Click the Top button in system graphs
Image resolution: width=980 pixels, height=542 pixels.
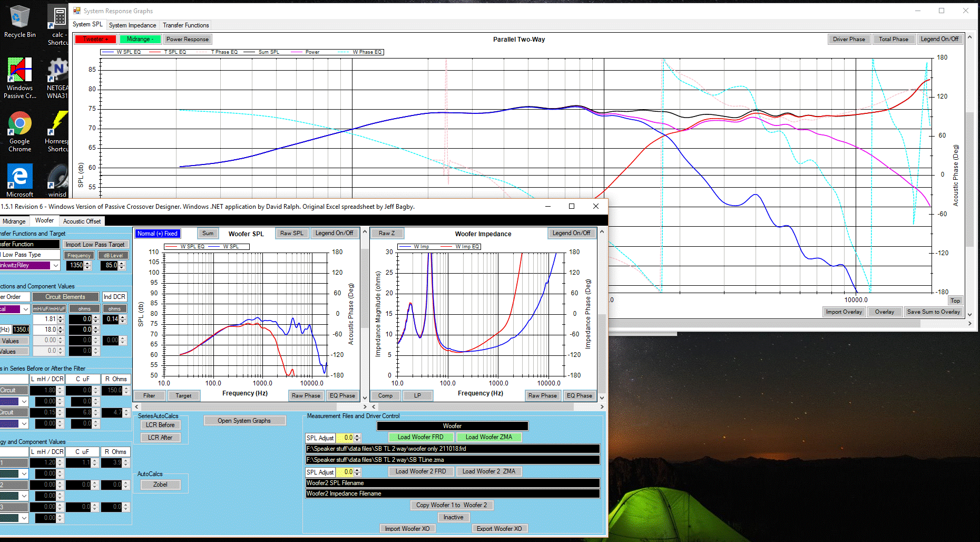click(x=955, y=301)
